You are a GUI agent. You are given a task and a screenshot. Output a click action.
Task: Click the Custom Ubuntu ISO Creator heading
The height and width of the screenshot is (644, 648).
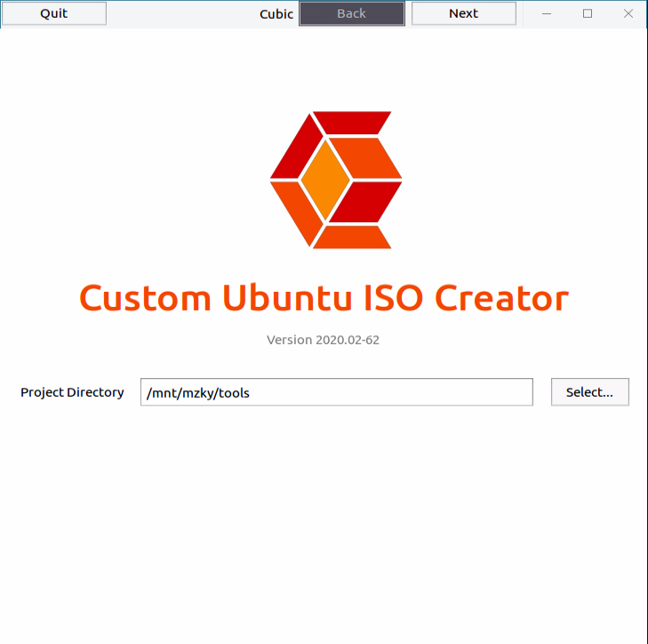coord(324,298)
